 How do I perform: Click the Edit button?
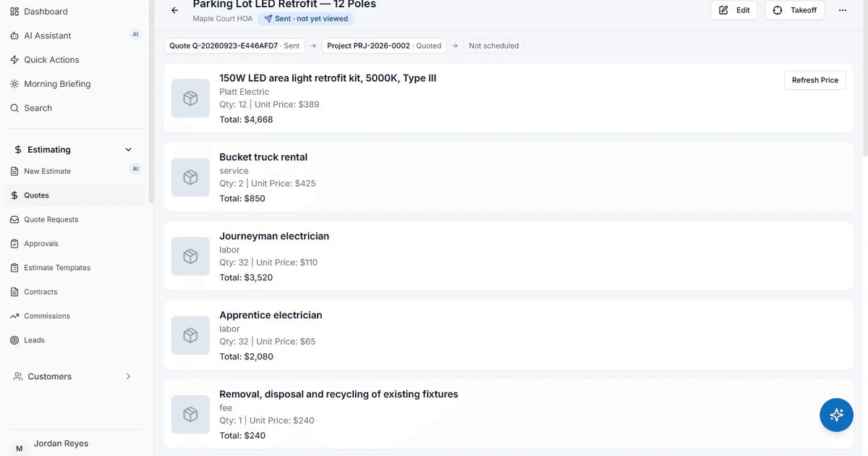tap(734, 10)
